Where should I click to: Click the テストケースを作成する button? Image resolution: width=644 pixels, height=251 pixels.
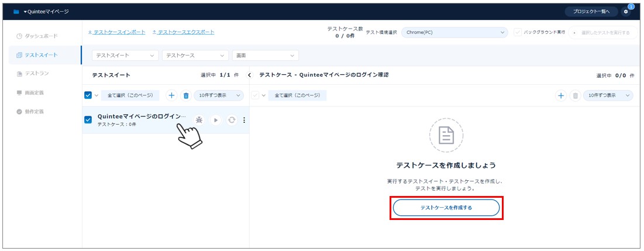[446, 208]
